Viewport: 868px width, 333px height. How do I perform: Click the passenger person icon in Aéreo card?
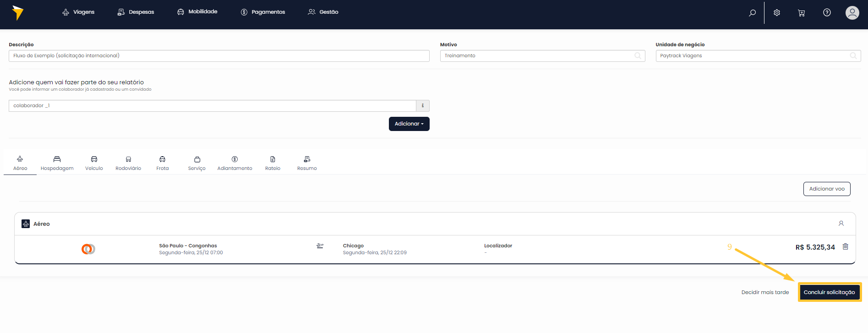point(841,224)
